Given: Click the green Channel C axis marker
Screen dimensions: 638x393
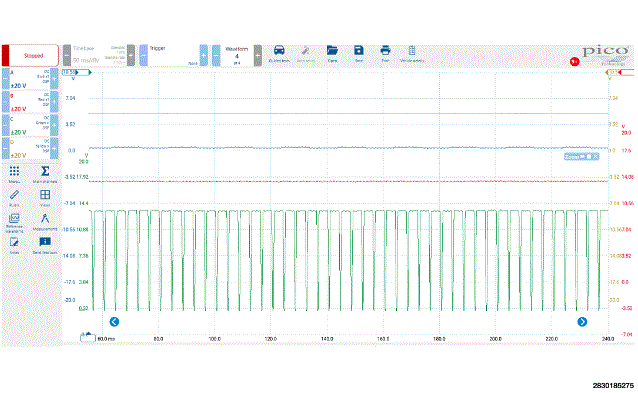Looking at the screenshot, I should (84, 72).
